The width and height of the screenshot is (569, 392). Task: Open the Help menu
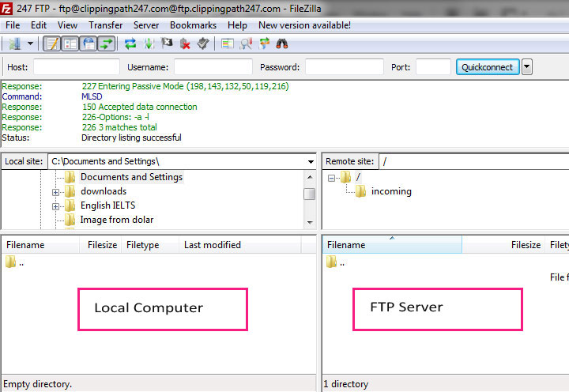coord(237,25)
